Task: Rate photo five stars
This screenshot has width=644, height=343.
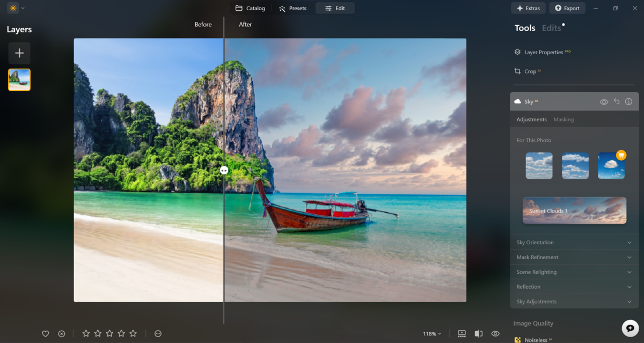Action: (x=133, y=334)
